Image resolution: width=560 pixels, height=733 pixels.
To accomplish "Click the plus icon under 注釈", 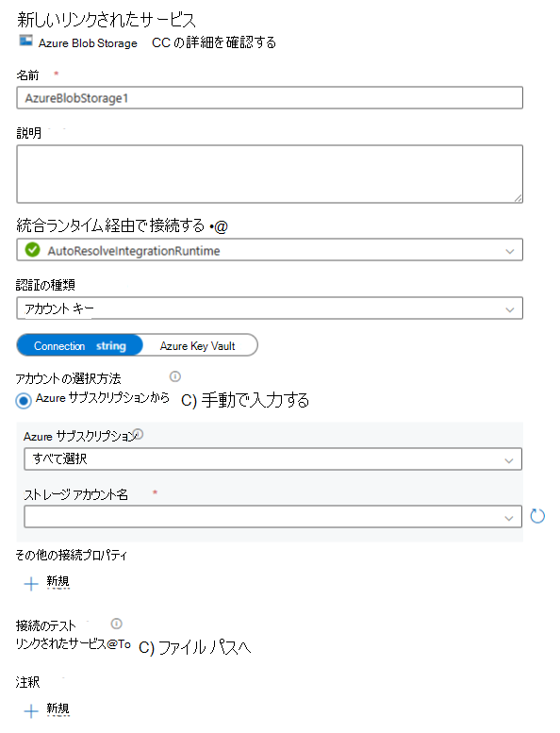I will pyautogui.click(x=31, y=711).
